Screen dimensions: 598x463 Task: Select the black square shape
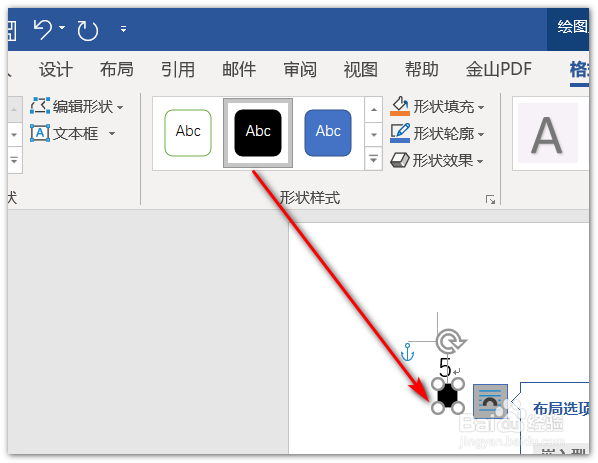(x=447, y=395)
